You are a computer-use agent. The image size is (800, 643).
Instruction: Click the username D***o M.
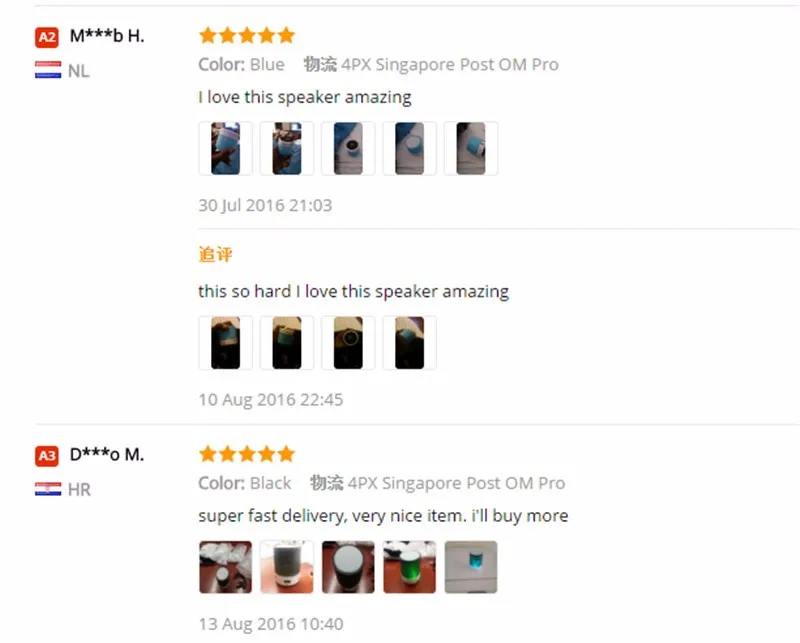pyautogui.click(x=107, y=454)
